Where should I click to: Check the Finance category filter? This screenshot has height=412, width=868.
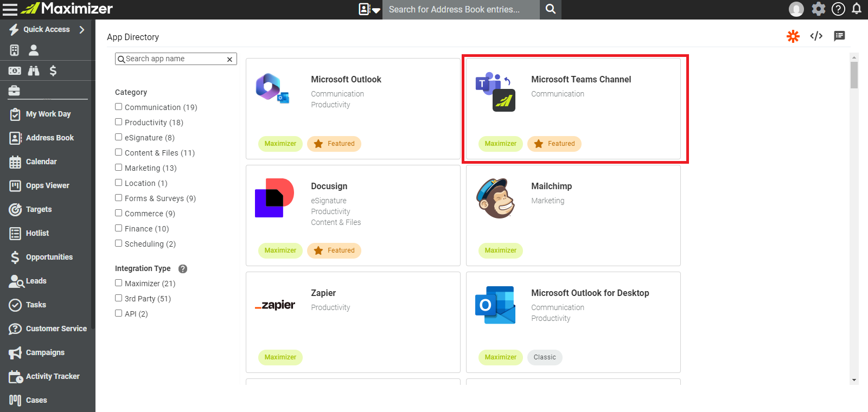(118, 228)
